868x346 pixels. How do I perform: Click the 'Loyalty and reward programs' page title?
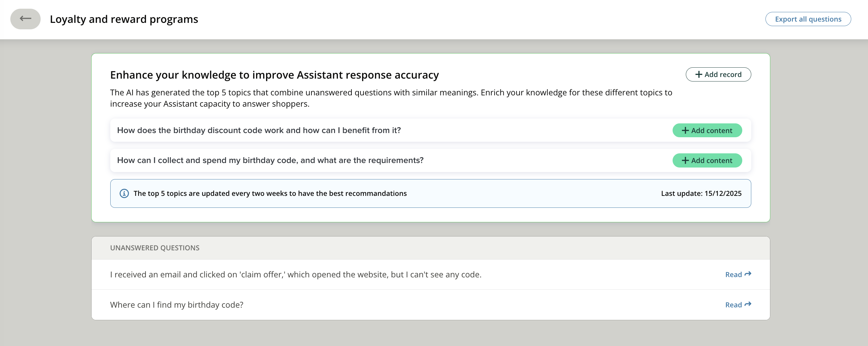click(x=124, y=19)
